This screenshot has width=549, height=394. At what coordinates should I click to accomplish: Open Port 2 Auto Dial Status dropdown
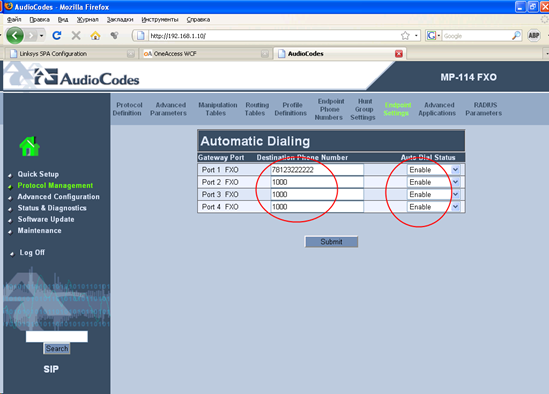click(433, 182)
